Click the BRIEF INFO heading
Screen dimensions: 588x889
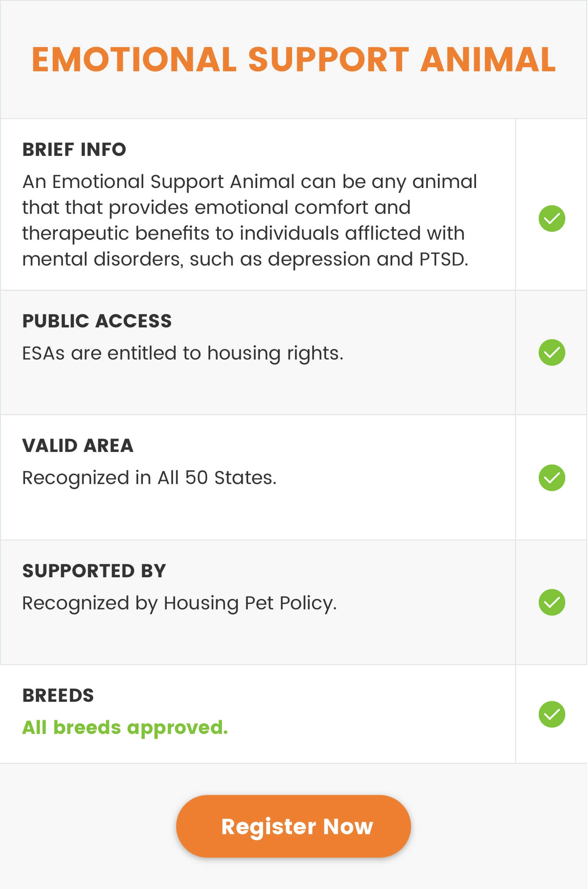click(x=74, y=150)
